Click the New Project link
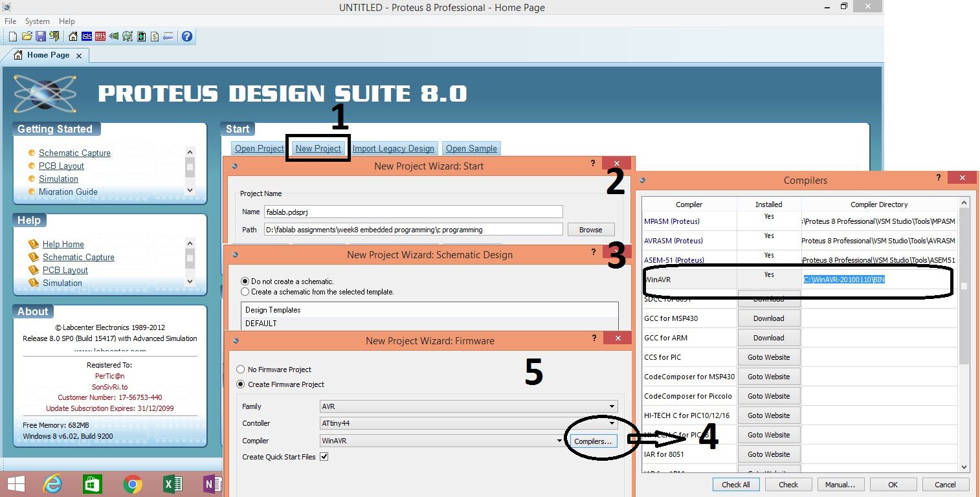 pyautogui.click(x=318, y=149)
